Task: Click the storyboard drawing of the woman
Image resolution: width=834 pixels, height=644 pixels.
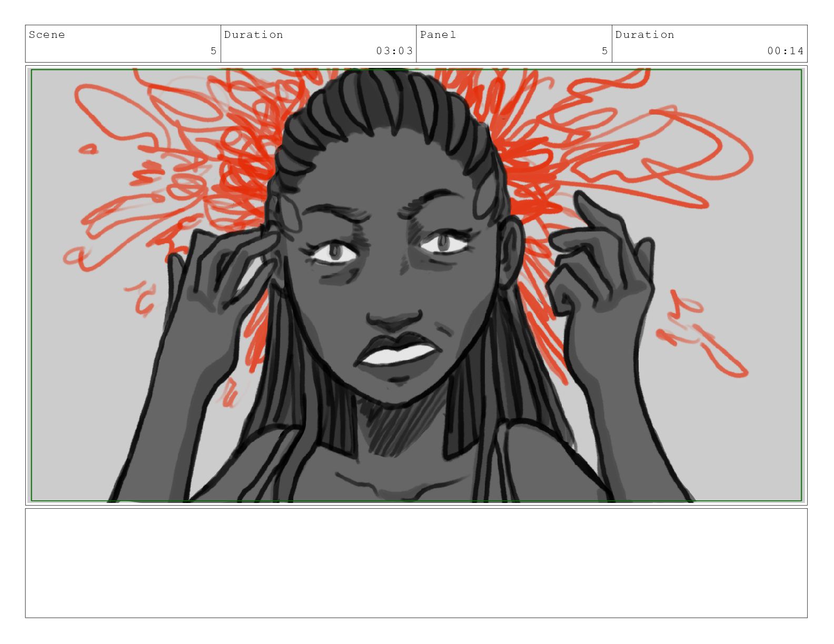Action: click(x=416, y=285)
